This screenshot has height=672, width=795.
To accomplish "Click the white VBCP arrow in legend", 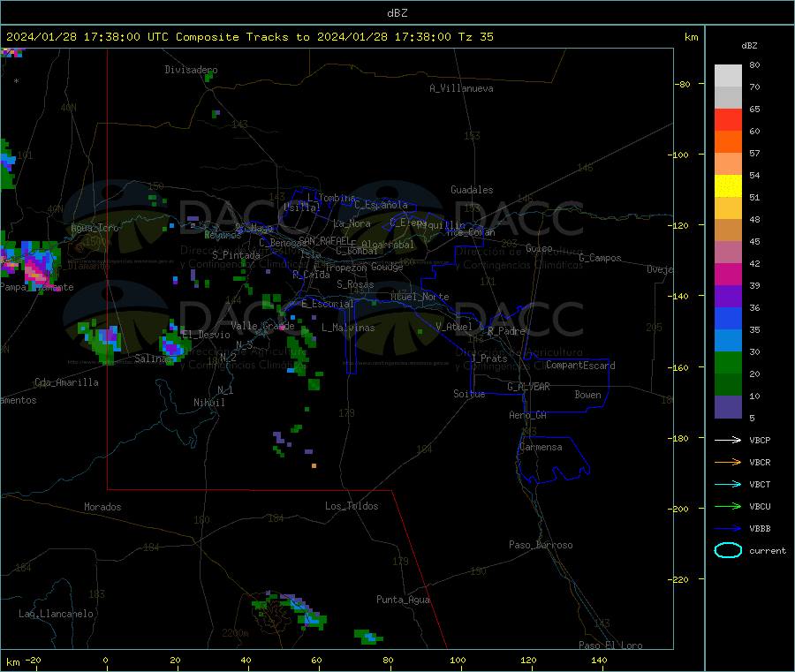I will tap(728, 440).
